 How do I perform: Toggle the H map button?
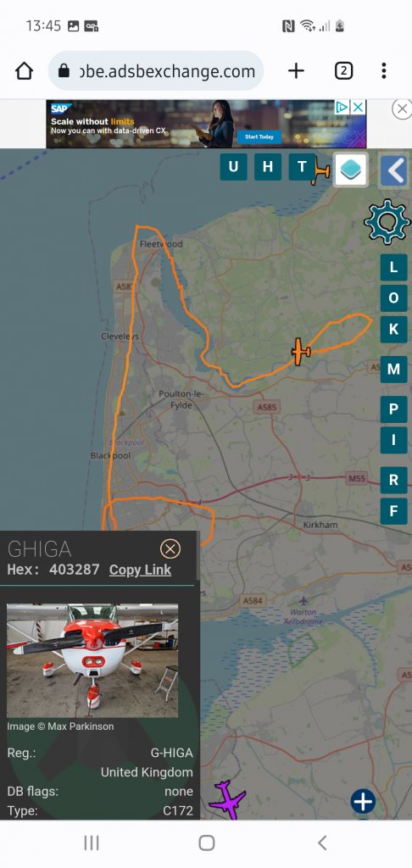point(268,167)
